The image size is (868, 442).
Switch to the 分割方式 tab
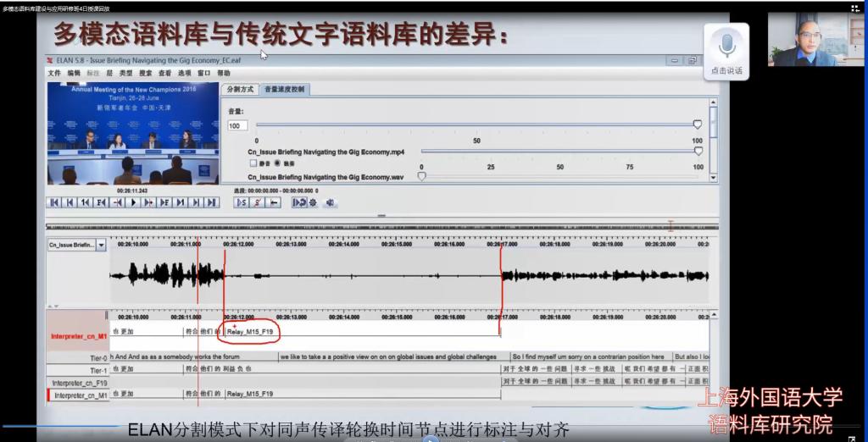pyautogui.click(x=239, y=89)
